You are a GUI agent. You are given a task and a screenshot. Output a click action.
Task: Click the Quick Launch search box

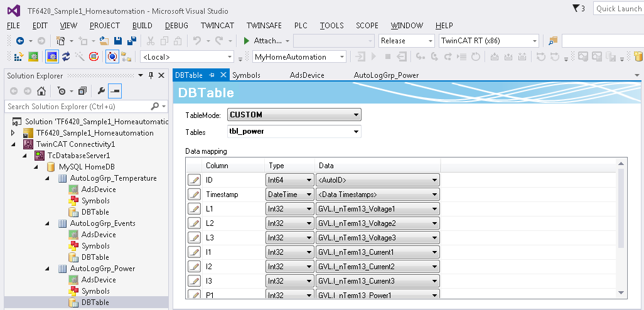coord(618,8)
